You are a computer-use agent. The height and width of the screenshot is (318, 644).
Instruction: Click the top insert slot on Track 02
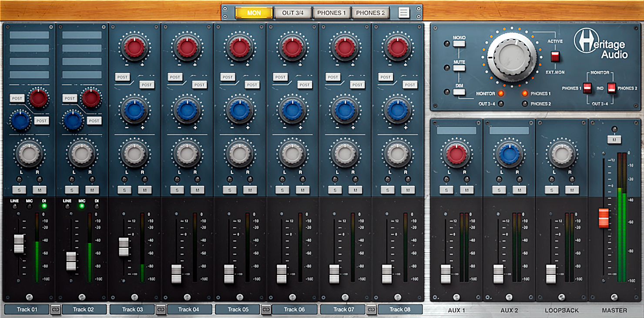coord(82,35)
